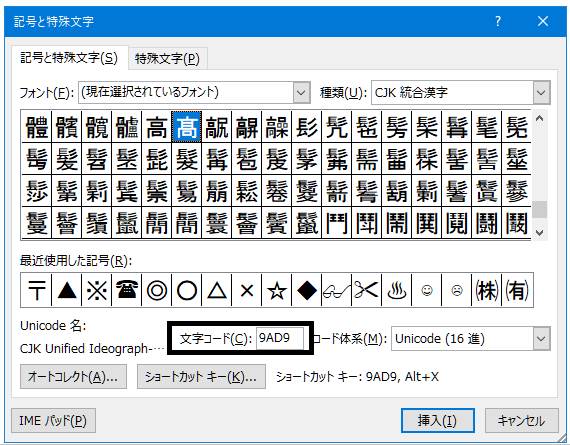Click the 挿入(I) insert button

click(437, 421)
